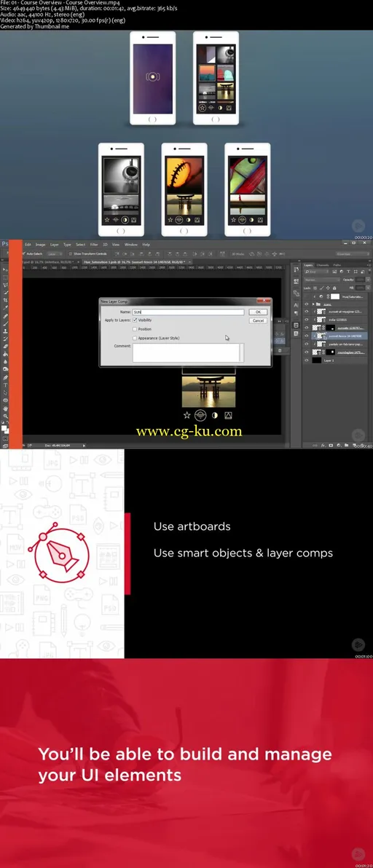The width and height of the screenshot is (373, 868).
Task: Click the link layers icon
Action: coord(314,445)
